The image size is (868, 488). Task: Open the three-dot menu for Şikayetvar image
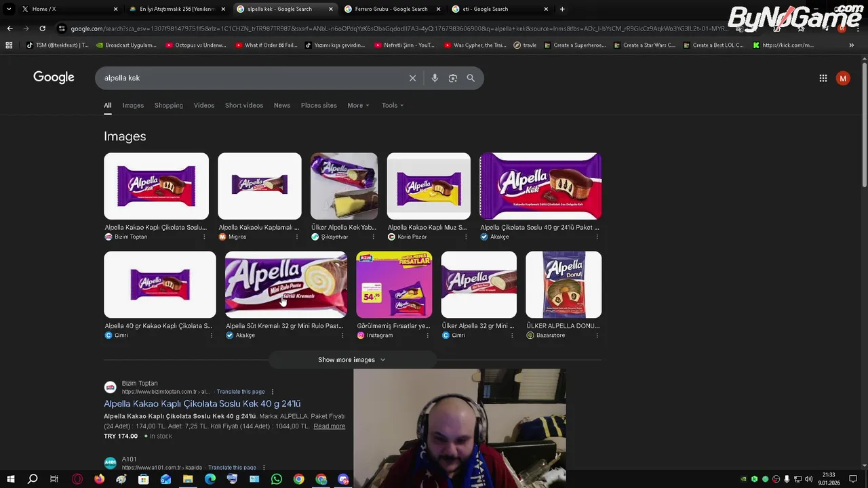coord(373,237)
